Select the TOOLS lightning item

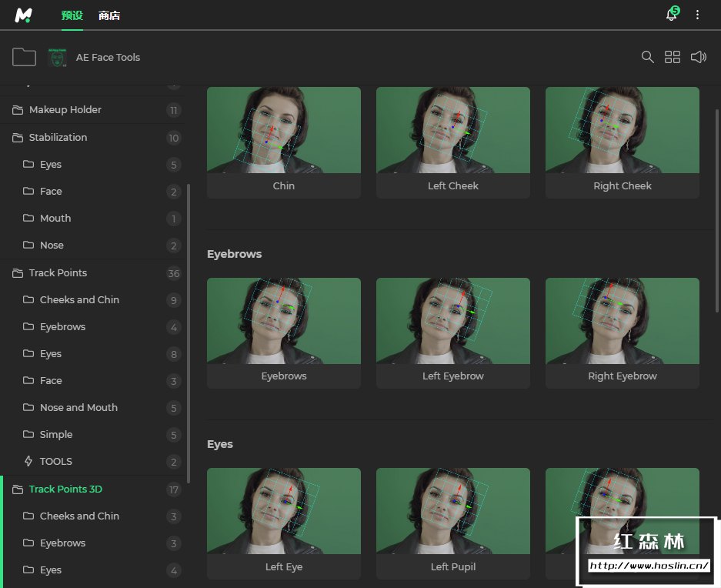click(55, 462)
